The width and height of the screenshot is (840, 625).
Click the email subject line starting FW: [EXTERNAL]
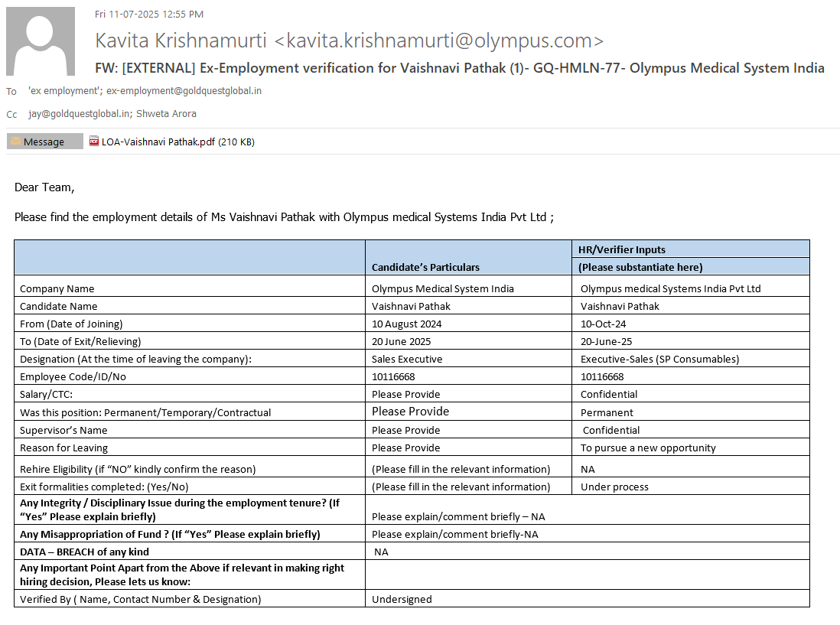[x=459, y=68]
